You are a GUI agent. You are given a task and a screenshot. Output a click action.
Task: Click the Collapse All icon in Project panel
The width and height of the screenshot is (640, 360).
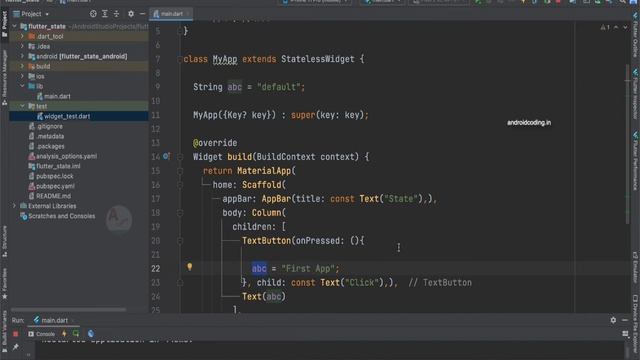click(x=116, y=14)
